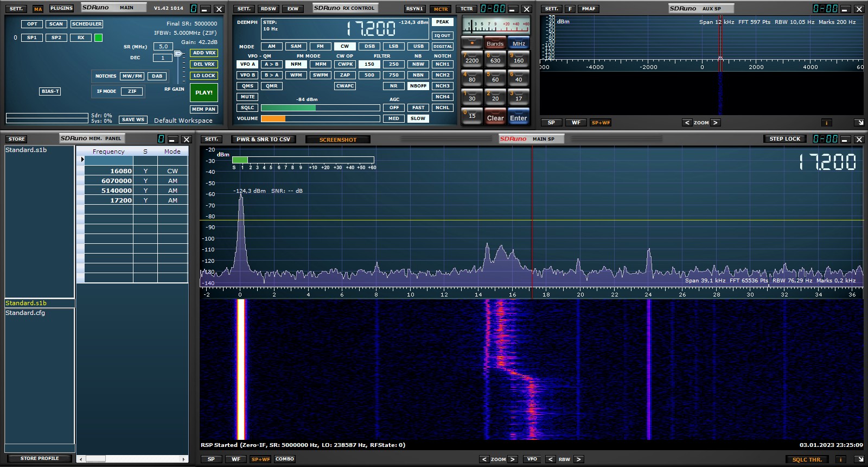Click the PWR & SNR TO CSV button
Viewport: 868px width, 467px height.
(x=263, y=140)
